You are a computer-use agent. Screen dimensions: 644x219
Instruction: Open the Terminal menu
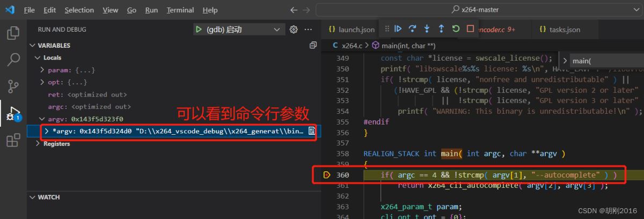pos(180,10)
